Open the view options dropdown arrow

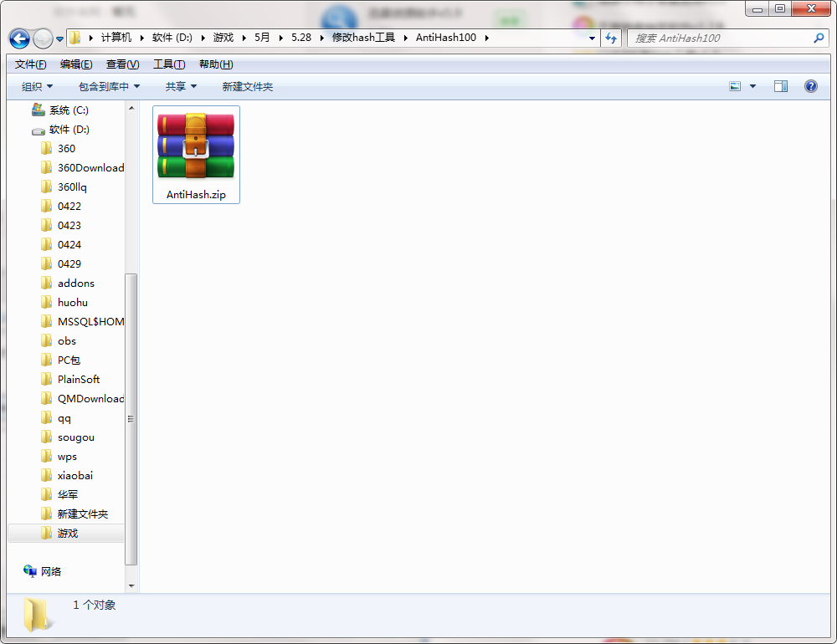pos(752,86)
